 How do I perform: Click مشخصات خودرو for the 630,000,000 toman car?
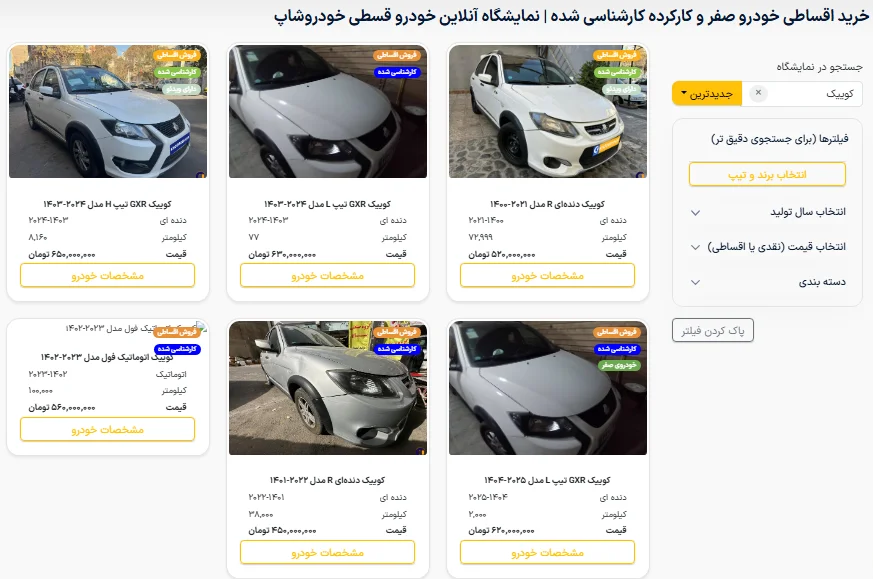point(327,276)
